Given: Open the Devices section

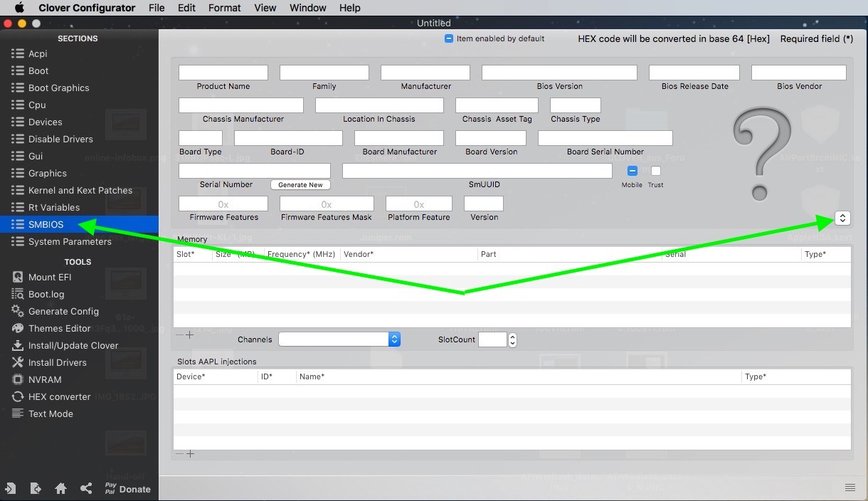Looking at the screenshot, I should [45, 122].
